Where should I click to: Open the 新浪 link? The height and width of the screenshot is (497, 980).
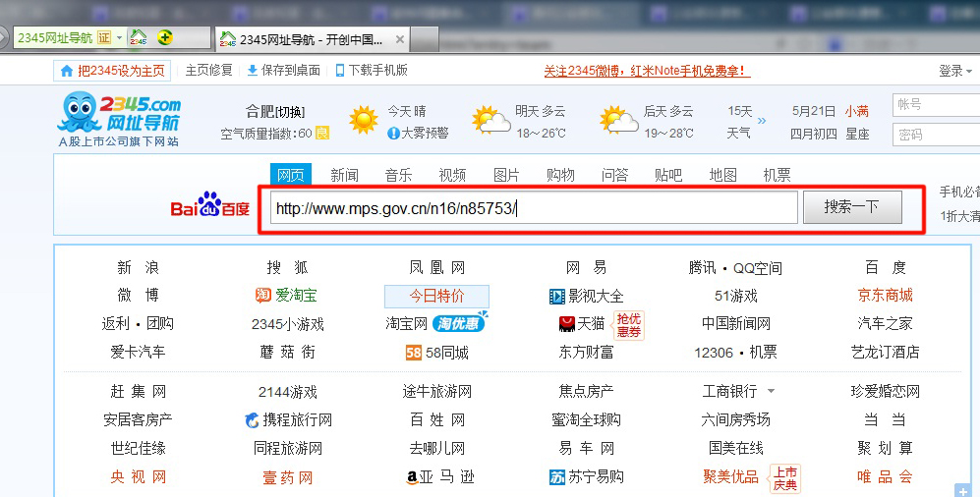pyautogui.click(x=139, y=267)
